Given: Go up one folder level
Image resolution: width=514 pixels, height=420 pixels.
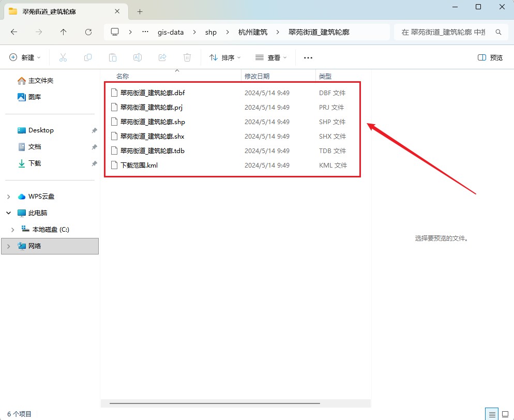Looking at the screenshot, I should tap(64, 32).
